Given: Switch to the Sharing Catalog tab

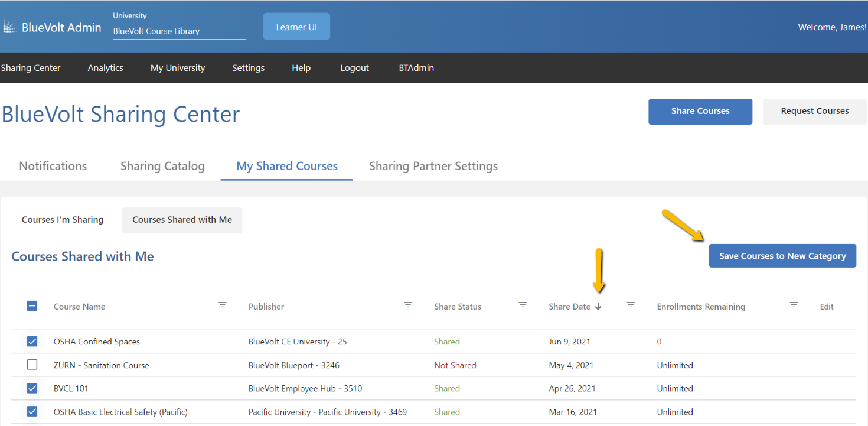Looking at the screenshot, I should tap(162, 166).
